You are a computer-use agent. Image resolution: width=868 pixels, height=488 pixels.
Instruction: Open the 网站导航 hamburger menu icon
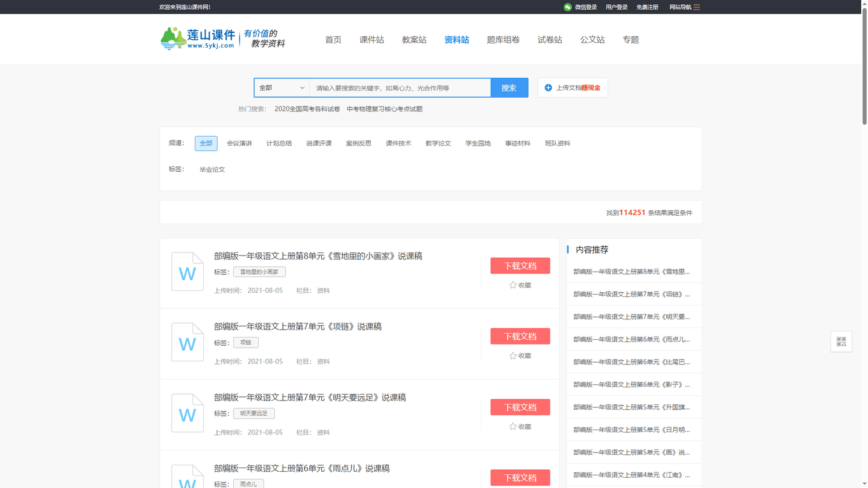click(x=697, y=7)
